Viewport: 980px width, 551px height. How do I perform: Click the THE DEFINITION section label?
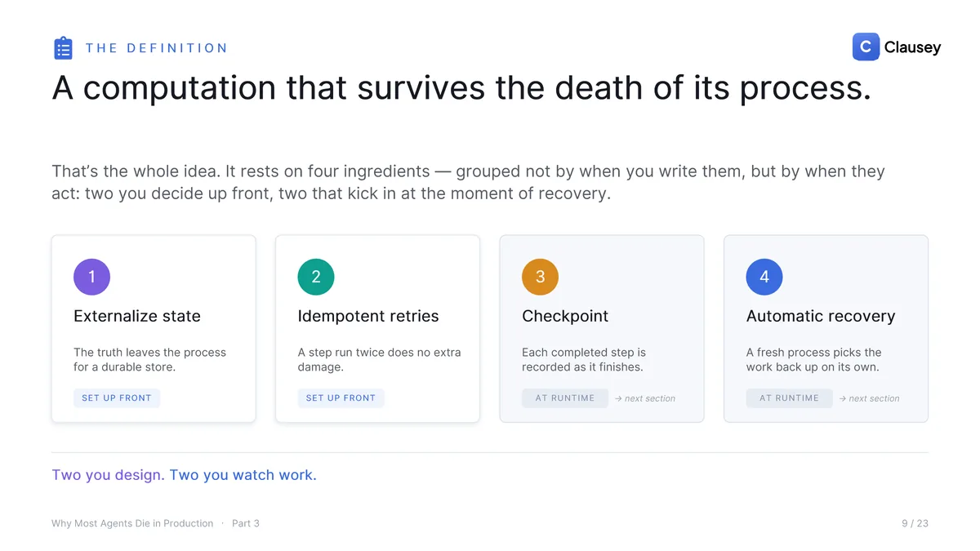pyautogui.click(x=157, y=48)
